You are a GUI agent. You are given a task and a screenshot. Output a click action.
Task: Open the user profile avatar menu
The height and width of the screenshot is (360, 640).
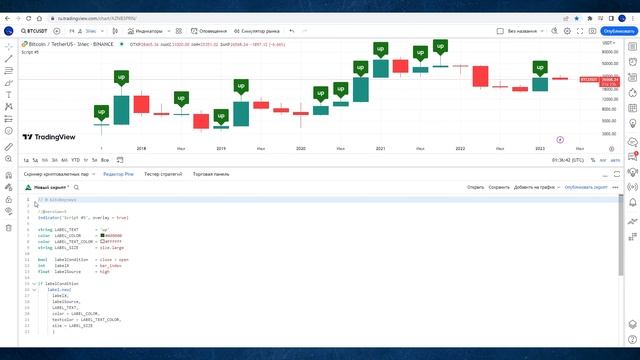coord(9,31)
